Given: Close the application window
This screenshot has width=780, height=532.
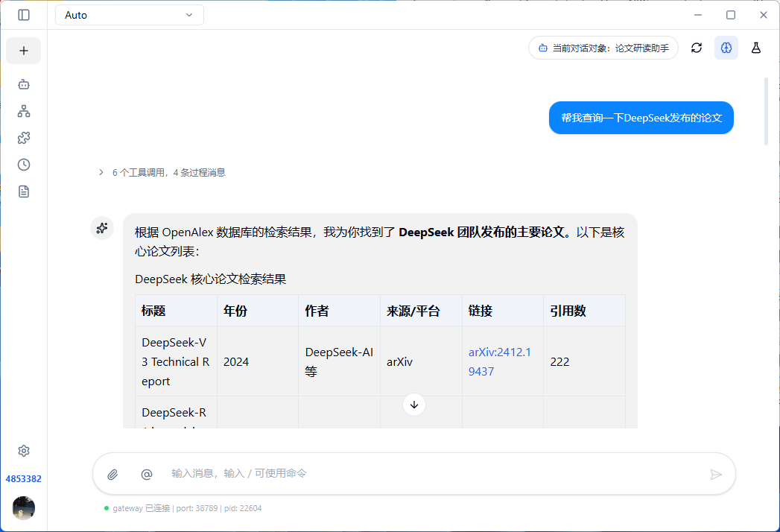Looking at the screenshot, I should (x=764, y=15).
